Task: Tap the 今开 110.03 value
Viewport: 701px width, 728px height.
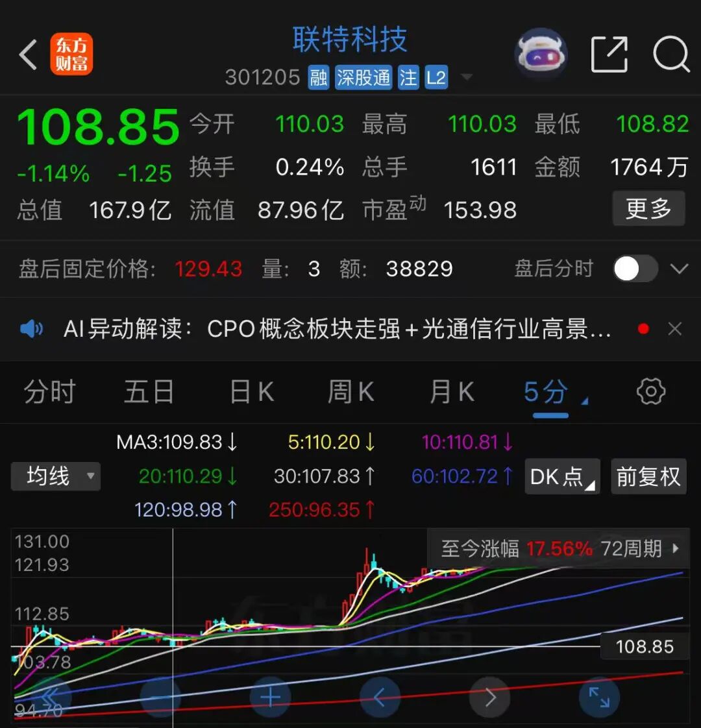Action: click(310, 124)
